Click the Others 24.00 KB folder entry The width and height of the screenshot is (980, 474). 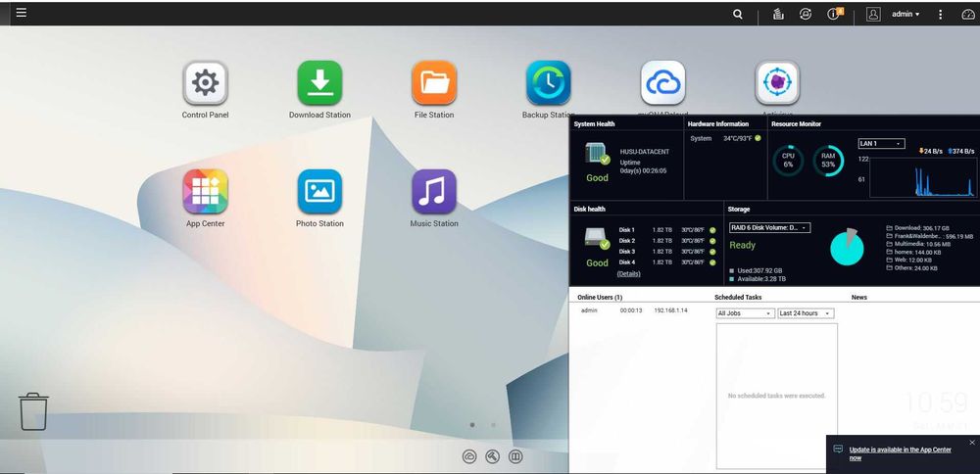coord(911,268)
